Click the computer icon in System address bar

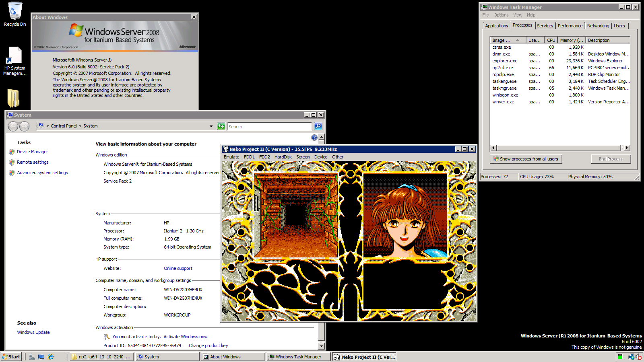point(40,126)
